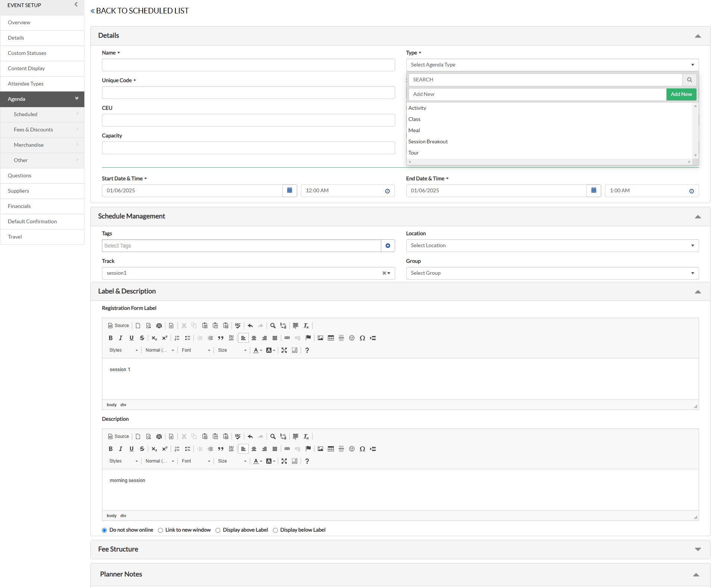Click the blue plus icon beside Tags
Viewport: 717px width, 588px height.
(388, 246)
